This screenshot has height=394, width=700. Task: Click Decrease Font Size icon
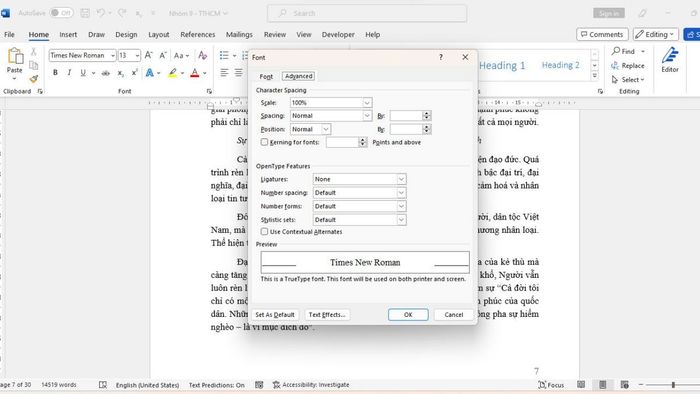pos(163,55)
